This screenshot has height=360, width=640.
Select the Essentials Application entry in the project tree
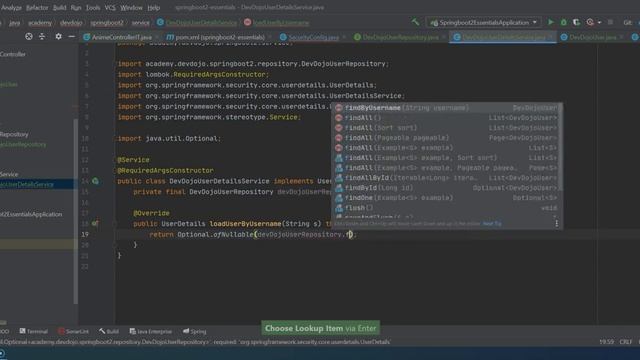31,214
